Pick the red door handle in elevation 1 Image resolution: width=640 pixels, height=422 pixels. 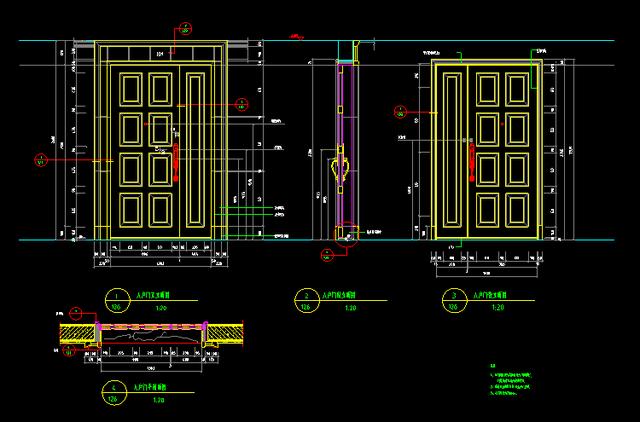(176, 162)
